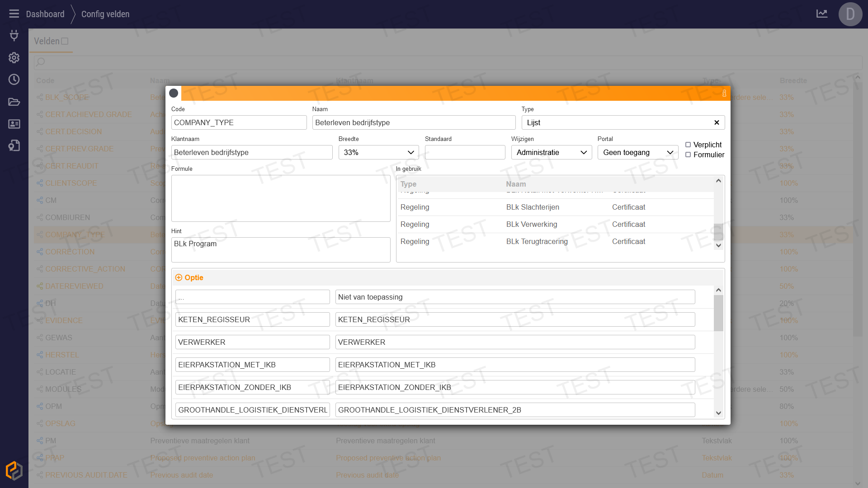Image resolution: width=868 pixels, height=488 pixels.
Task: Expand the Wijzigen Administratie dropdown
Action: 551,152
